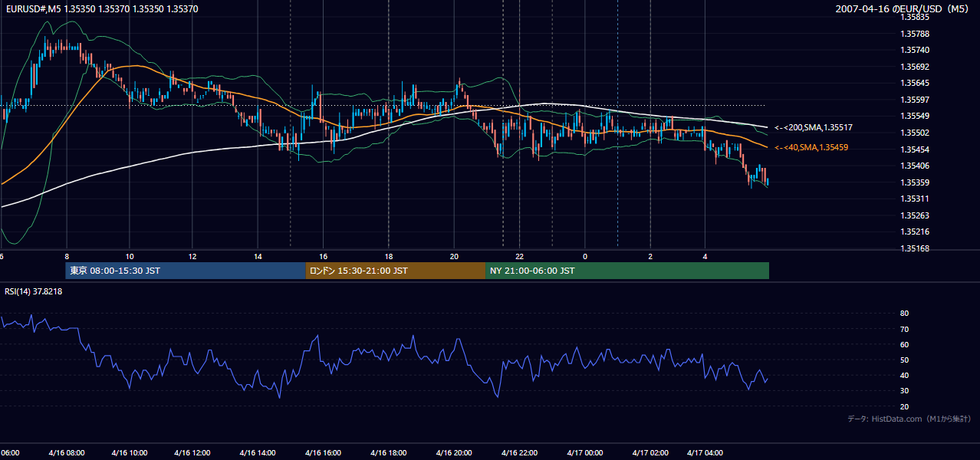The height and width of the screenshot is (460, 980).
Task: Select the NY 21:00-06:00 JST session bar
Action: pos(627,271)
